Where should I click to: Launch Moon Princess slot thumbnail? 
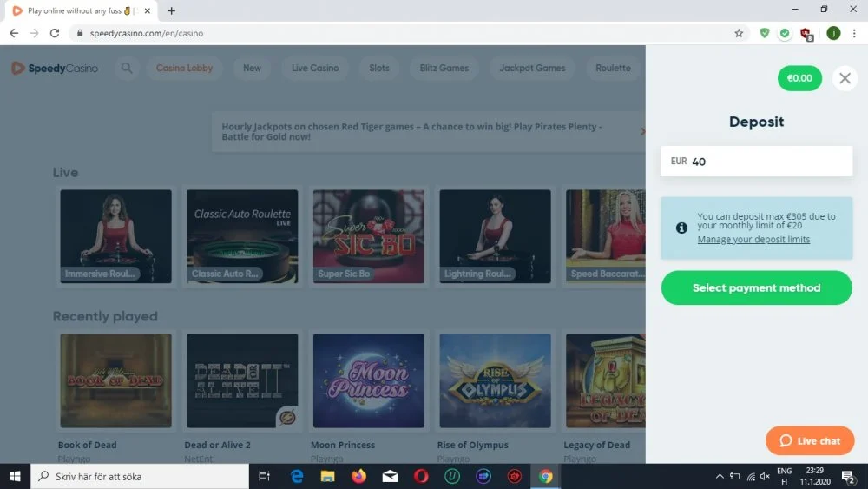pos(369,380)
